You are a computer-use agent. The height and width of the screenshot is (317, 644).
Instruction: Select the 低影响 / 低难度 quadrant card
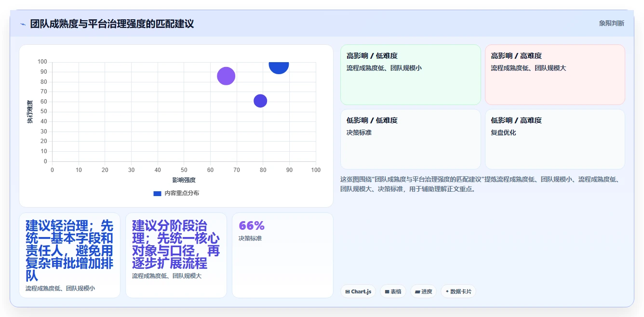click(411, 139)
